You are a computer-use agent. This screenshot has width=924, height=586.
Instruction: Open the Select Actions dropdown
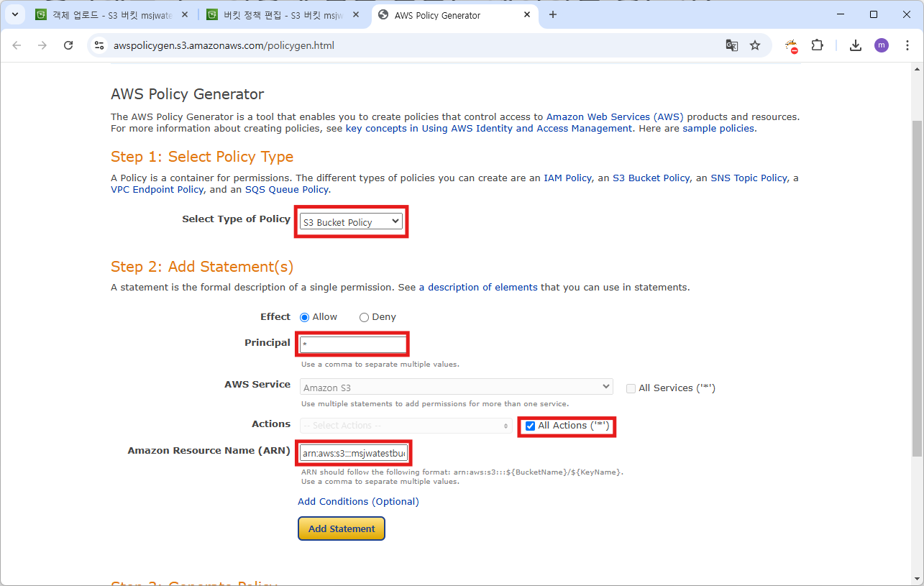point(406,426)
